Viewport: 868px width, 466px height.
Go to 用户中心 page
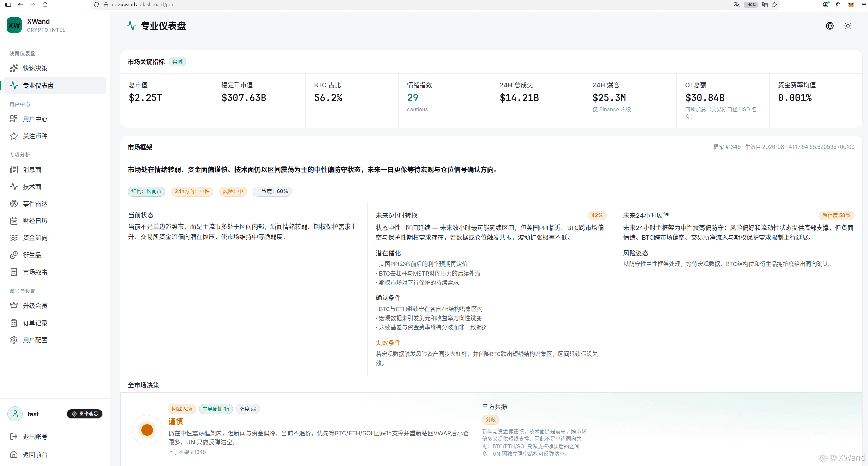coord(55,119)
